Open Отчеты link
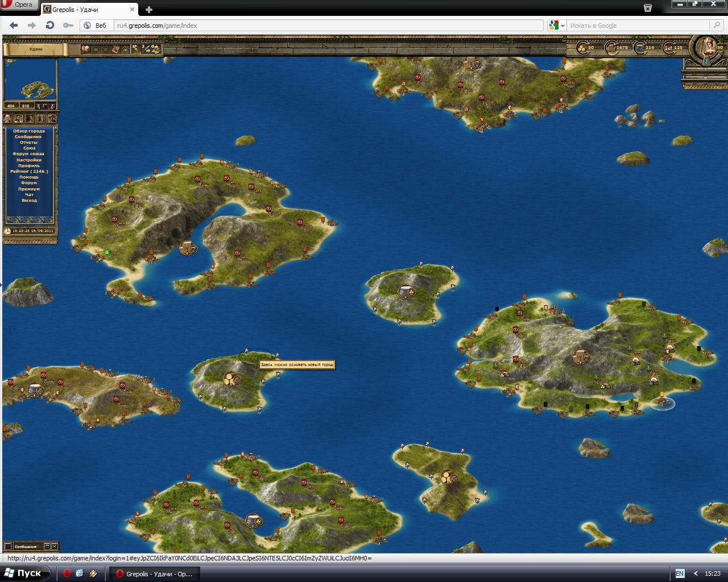Viewport: 728px width, 582px height. 29,143
